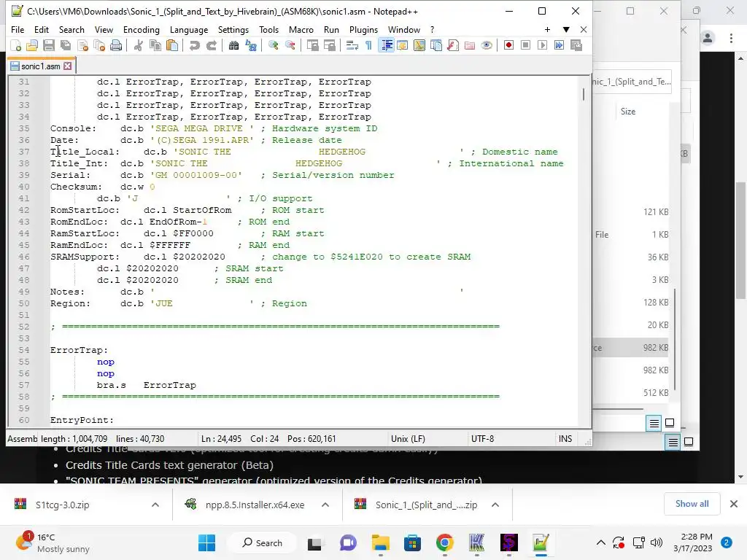This screenshot has width=747, height=560.
Task: Click the Close All files toolbar icon
Action: (x=99, y=45)
